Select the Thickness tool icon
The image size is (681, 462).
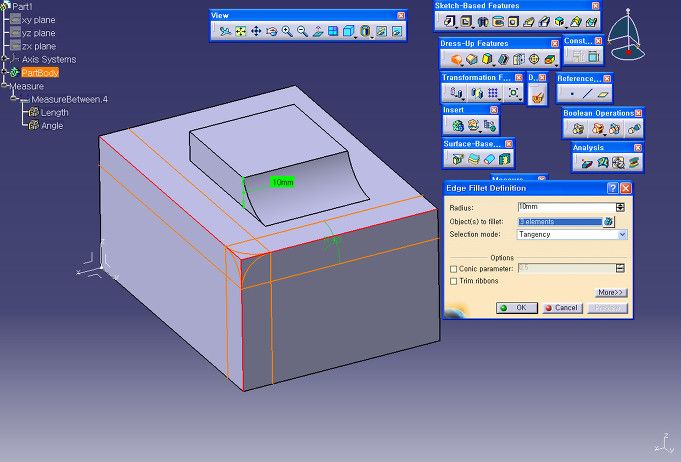point(519,59)
